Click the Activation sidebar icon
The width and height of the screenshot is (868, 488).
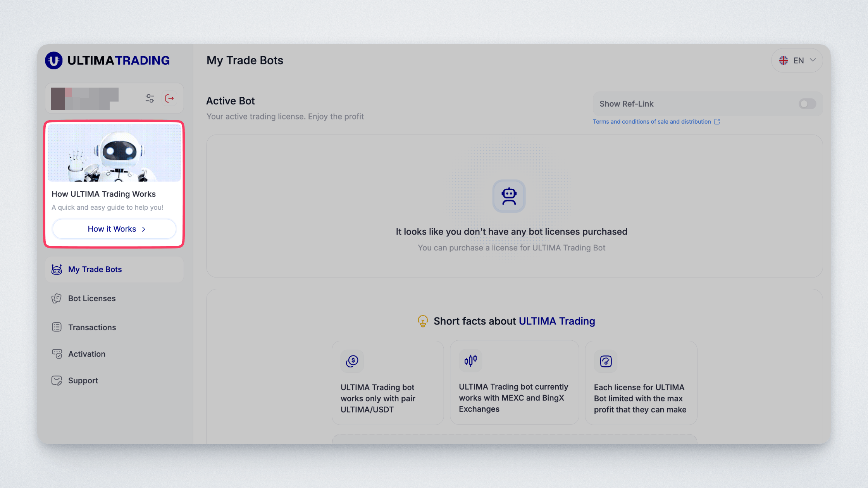pyautogui.click(x=57, y=354)
